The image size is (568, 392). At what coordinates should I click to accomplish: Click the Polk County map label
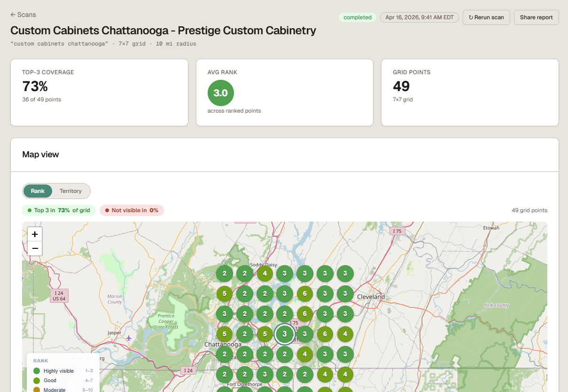(x=497, y=305)
